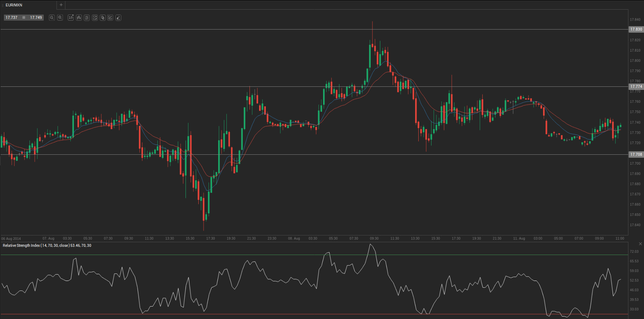Select the 17.708 horizontal line price label
The width and height of the screenshot is (644, 319).
pos(636,154)
